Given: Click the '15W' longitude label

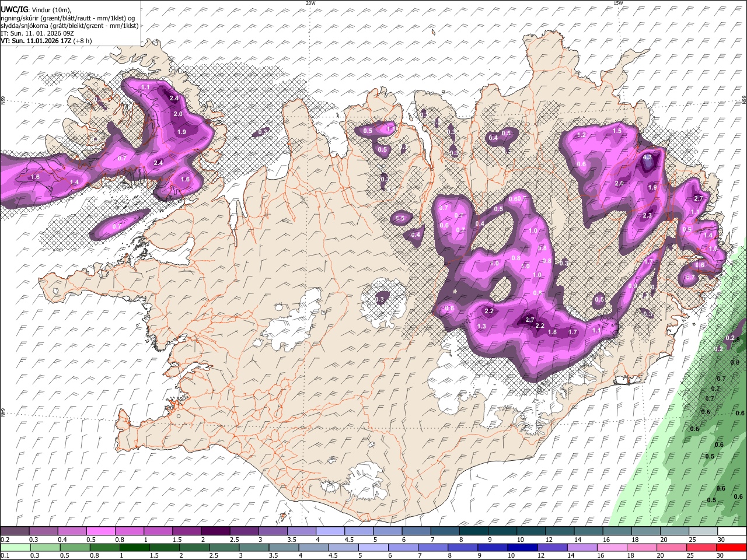Looking at the screenshot, I should [x=618, y=3].
